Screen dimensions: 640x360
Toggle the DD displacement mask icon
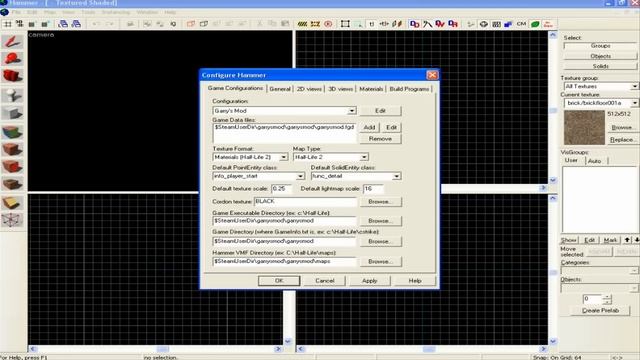[414, 24]
